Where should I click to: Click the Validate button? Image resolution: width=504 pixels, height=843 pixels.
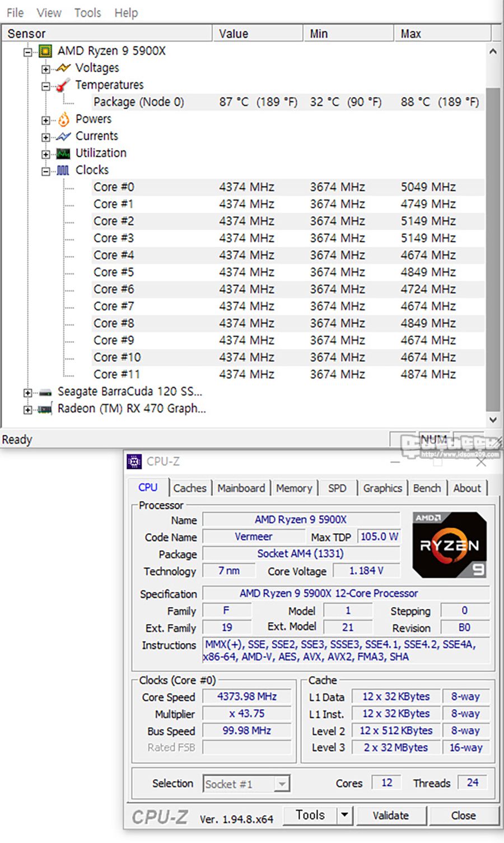pyautogui.click(x=391, y=816)
